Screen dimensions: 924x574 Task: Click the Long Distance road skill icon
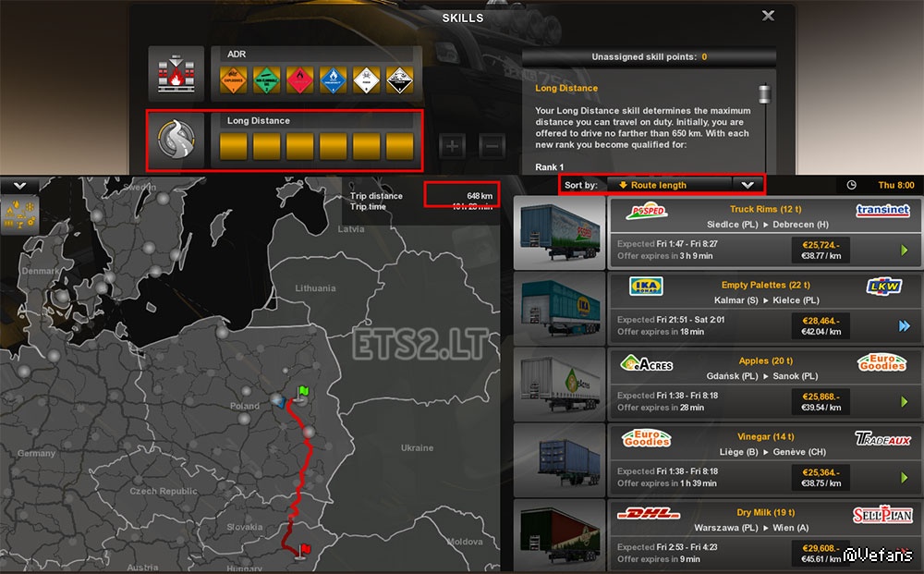(176, 140)
